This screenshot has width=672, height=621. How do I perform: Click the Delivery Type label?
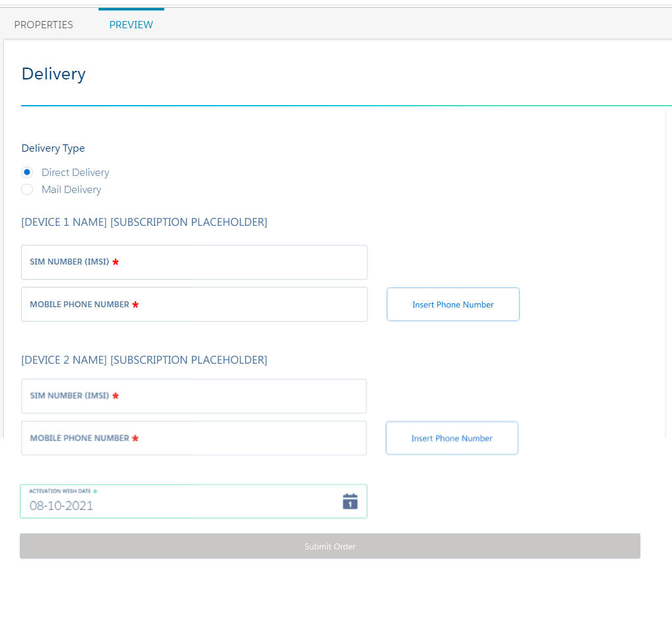pos(53,148)
